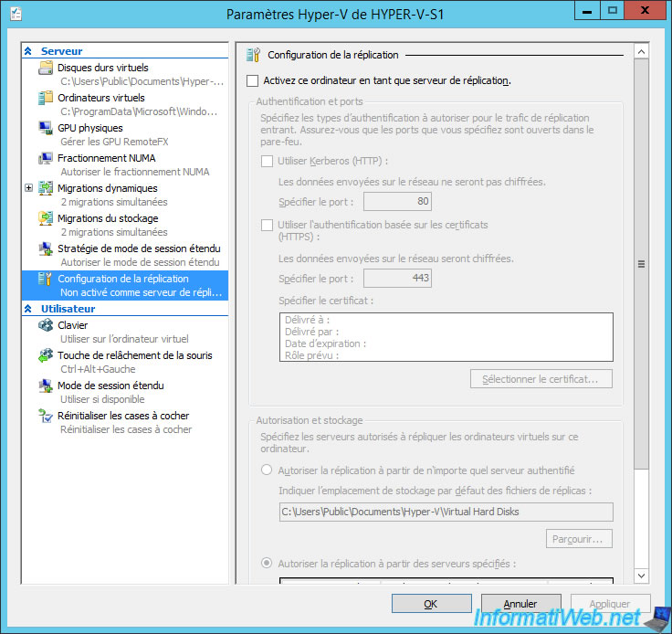Viewport: 672px width, 634px height.
Task: Click the Parcourir button
Action: pyautogui.click(x=579, y=539)
